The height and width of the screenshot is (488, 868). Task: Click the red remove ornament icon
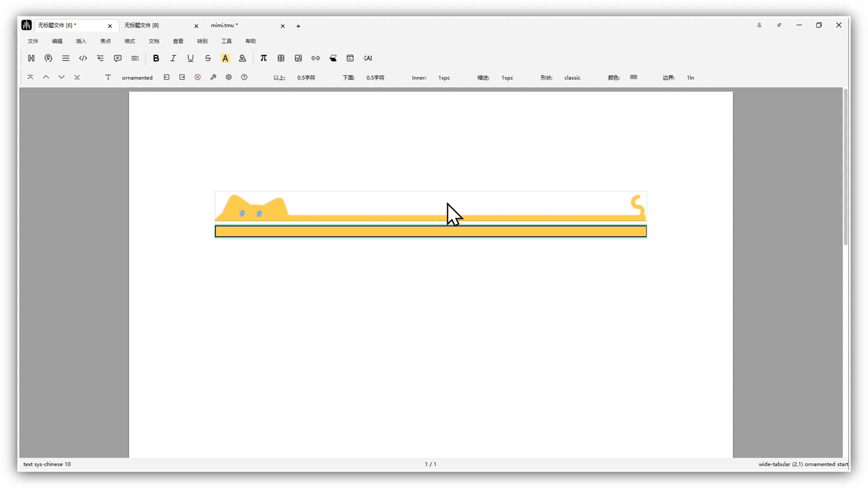coord(198,77)
